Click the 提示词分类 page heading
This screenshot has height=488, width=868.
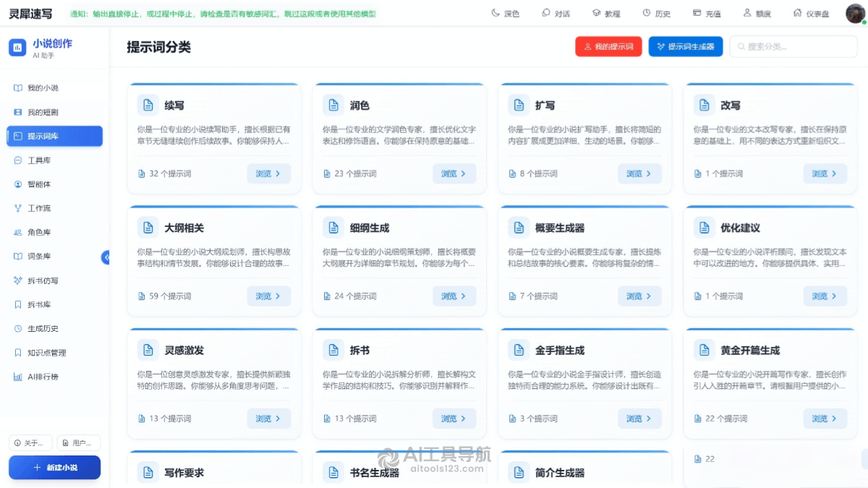(158, 47)
